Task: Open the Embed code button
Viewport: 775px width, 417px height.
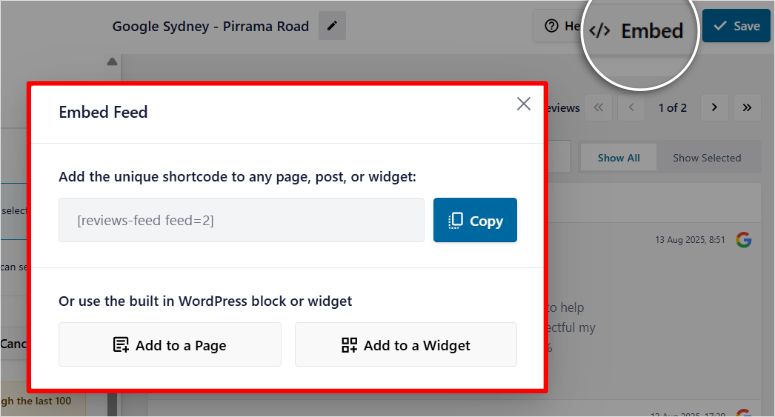Action: tap(637, 31)
